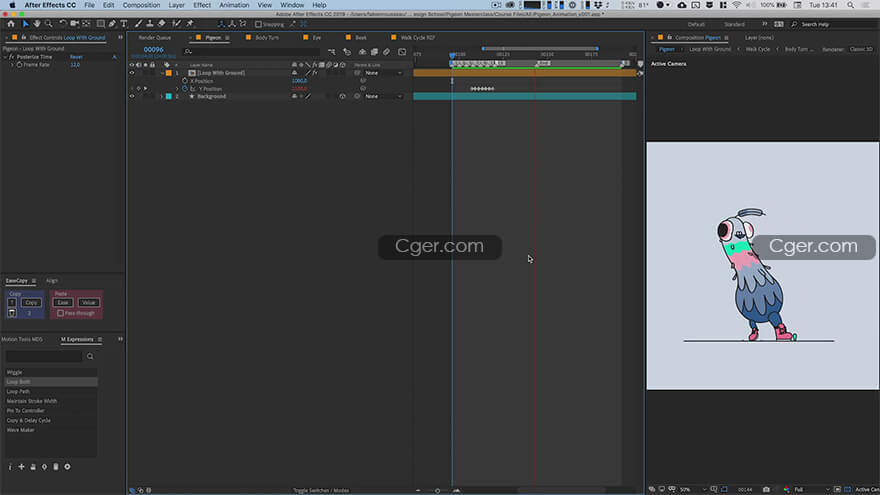Click the Home icon in the toolbar

pyautogui.click(x=11, y=24)
